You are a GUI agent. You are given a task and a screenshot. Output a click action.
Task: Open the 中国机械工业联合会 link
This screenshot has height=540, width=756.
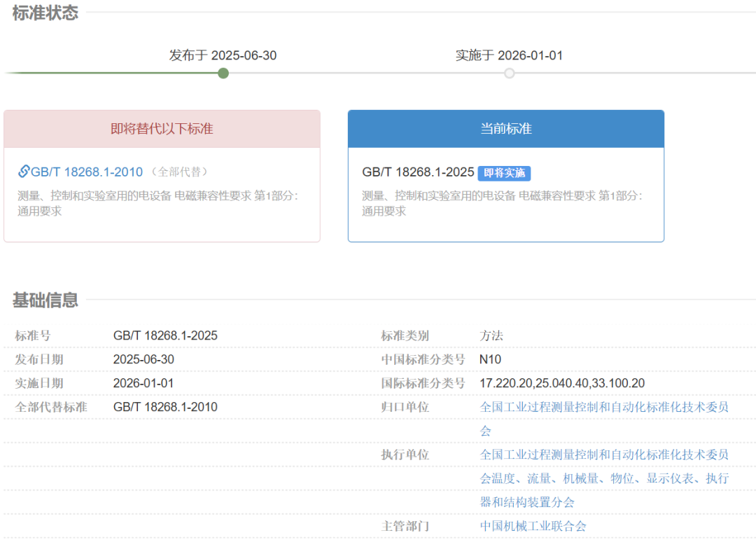pos(532,526)
